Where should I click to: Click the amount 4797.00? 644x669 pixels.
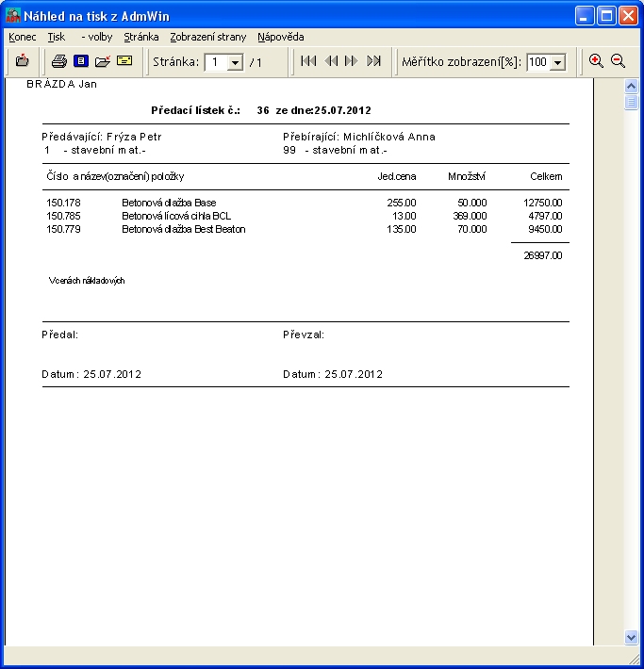(x=545, y=216)
